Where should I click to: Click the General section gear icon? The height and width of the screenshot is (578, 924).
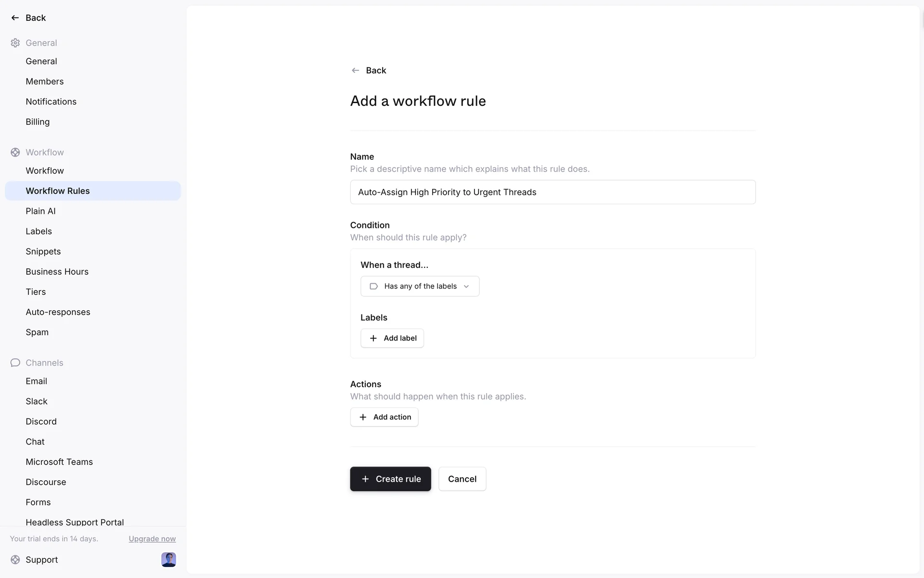tap(15, 43)
